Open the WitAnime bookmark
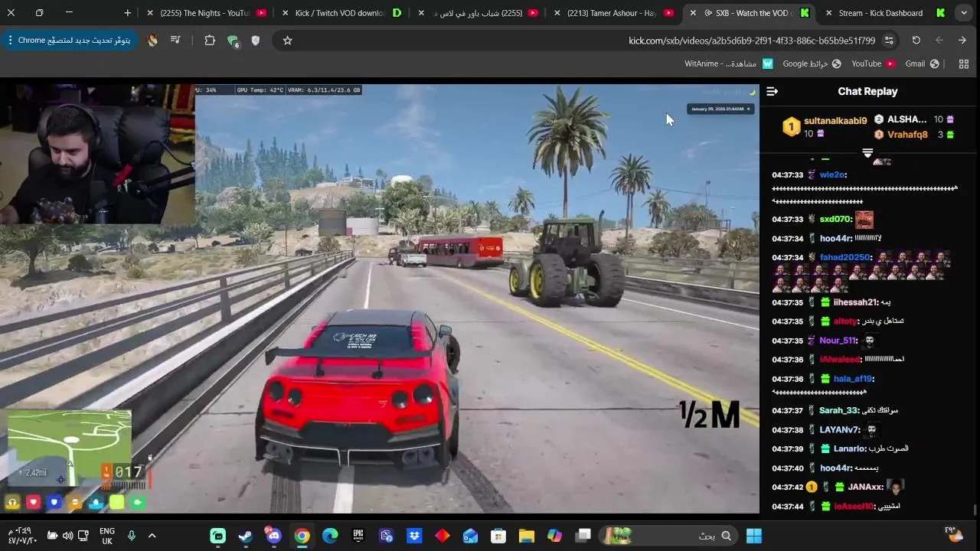Viewport: 980px width, 551px height. pyautogui.click(x=728, y=64)
